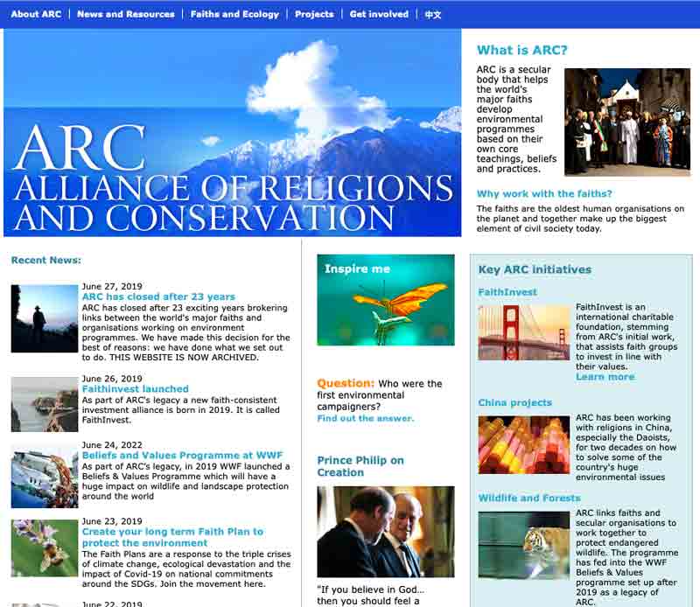Image resolution: width=700 pixels, height=607 pixels.
Task: Open the 'Prince Philip on Creation' heading link
Action: [x=360, y=466]
